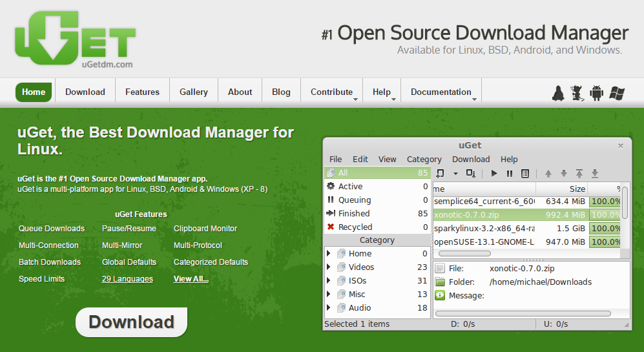
Task: Select the Recycled red X icon
Action: point(331,227)
